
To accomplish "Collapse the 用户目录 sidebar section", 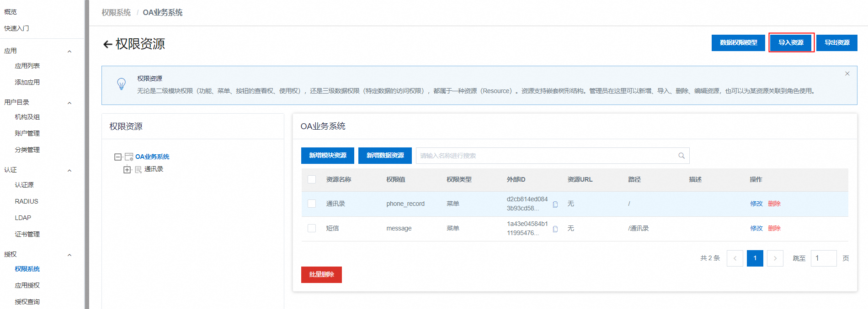I will point(69,103).
